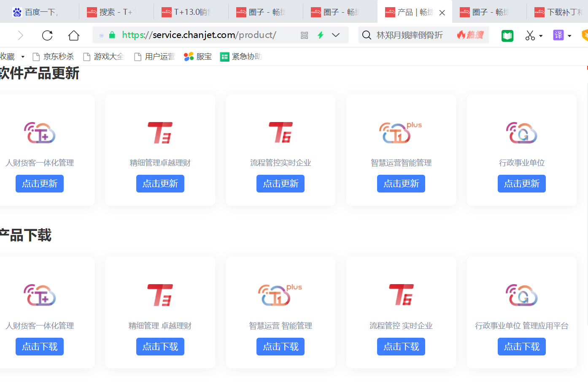The image size is (588, 385).
Task: Open the 服宝 bookmark
Action: click(x=198, y=57)
